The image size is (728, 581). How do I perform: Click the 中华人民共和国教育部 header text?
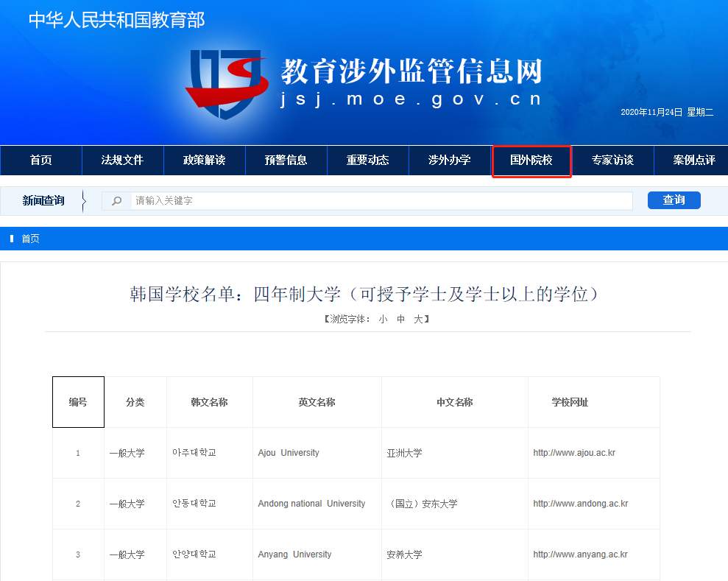(116, 20)
